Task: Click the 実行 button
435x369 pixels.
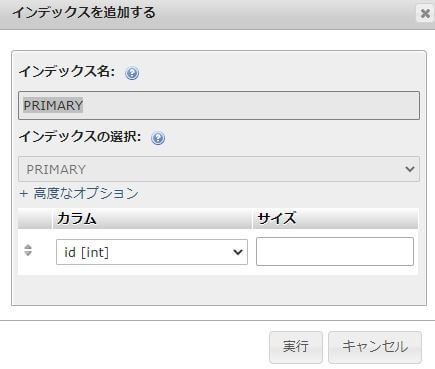Action: click(296, 347)
